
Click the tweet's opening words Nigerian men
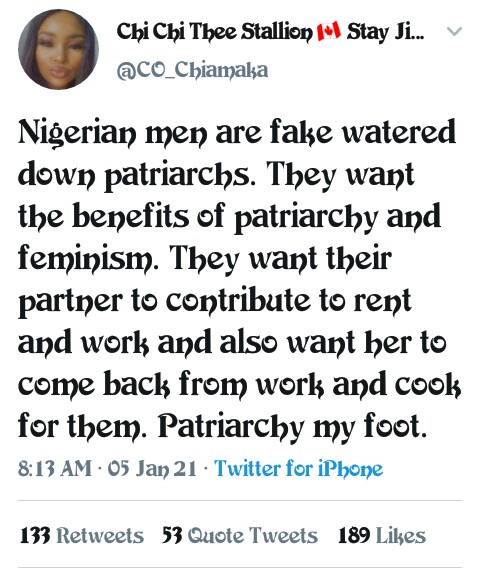113,133
